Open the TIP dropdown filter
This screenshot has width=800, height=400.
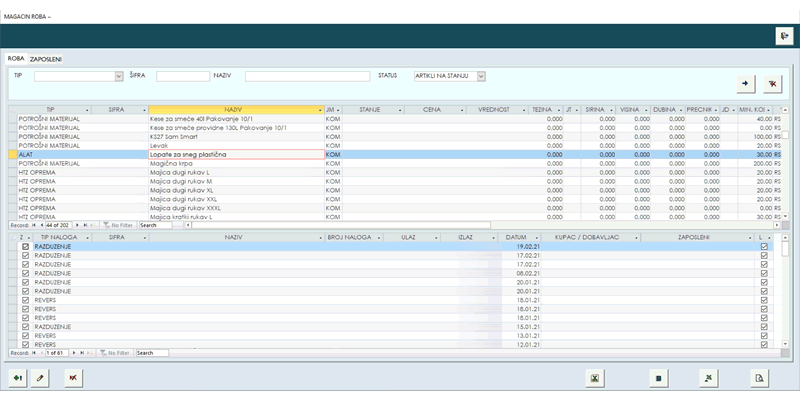coord(119,76)
